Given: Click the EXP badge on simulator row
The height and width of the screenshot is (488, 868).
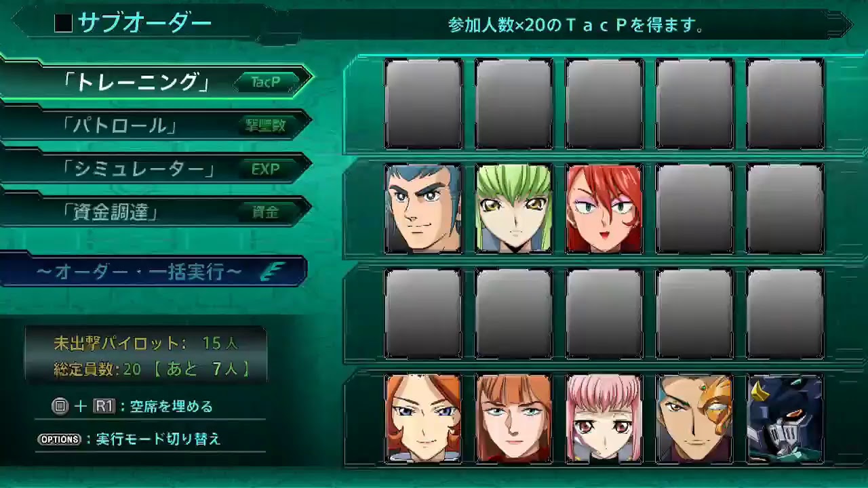Looking at the screenshot, I should (x=266, y=169).
